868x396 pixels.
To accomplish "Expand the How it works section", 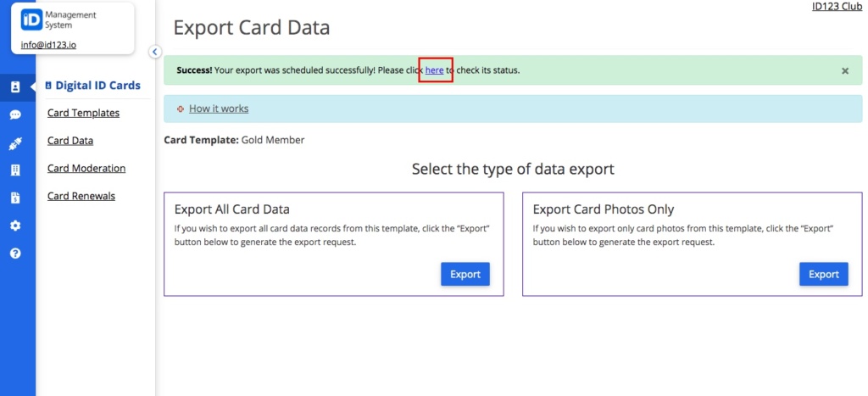I will [x=219, y=109].
